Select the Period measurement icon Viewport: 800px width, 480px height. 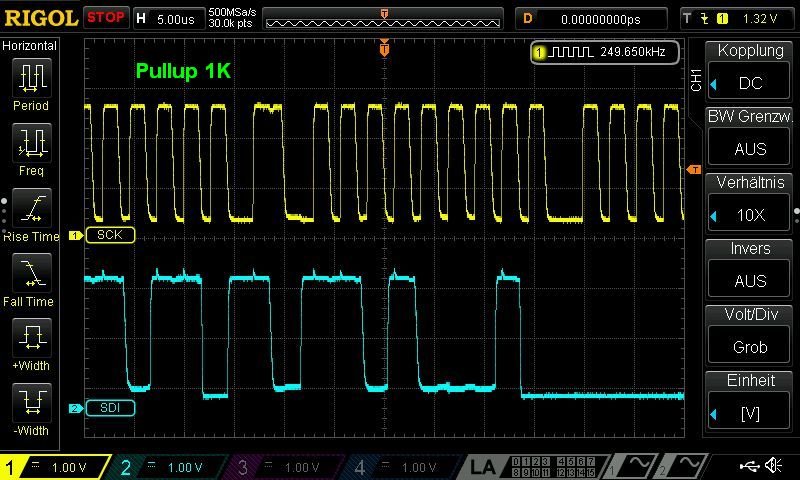pyautogui.click(x=31, y=77)
